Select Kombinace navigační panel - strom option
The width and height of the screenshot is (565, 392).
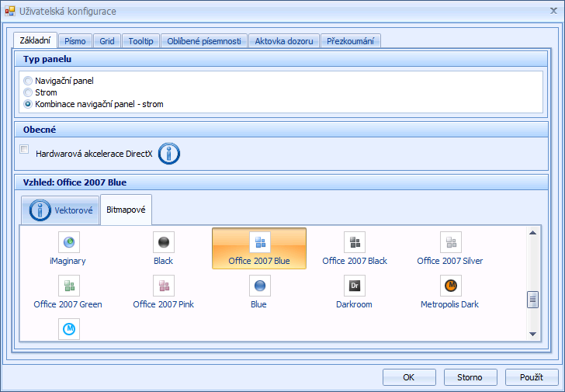28,104
